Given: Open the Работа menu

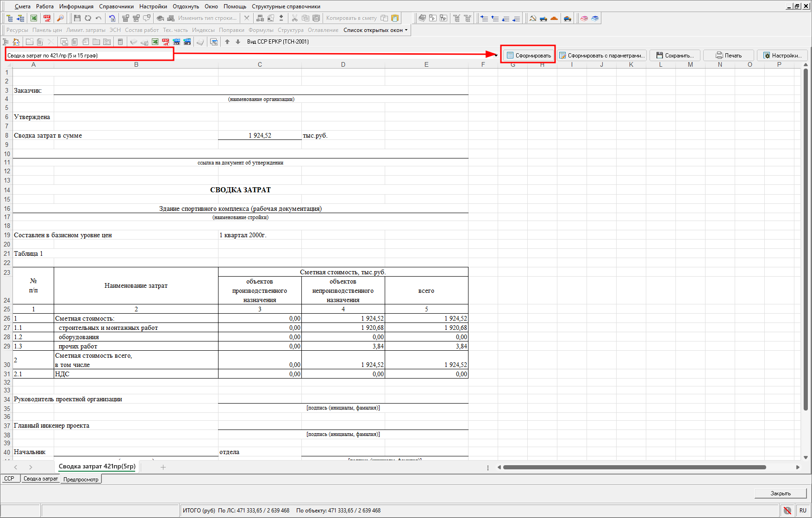Looking at the screenshot, I should point(45,6).
